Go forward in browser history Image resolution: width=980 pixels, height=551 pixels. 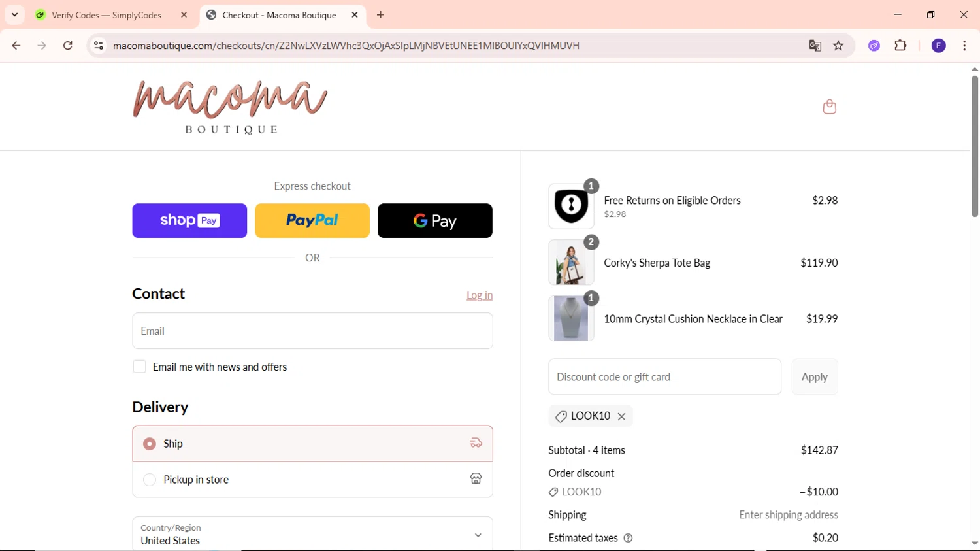(x=42, y=46)
